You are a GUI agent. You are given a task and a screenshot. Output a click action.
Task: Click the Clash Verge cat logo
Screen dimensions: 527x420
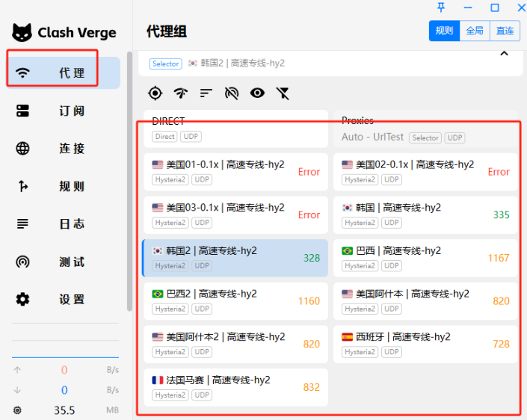point(22,33)
